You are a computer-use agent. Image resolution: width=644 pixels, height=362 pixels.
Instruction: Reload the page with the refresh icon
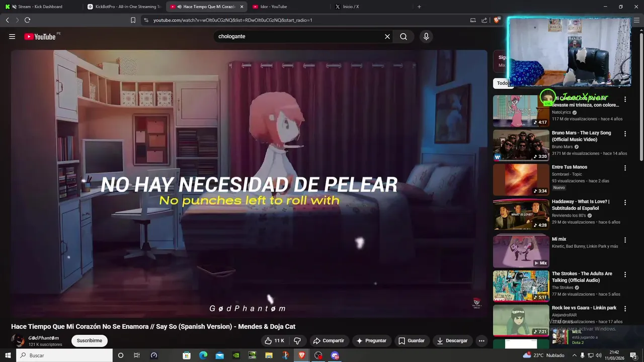pyautogui.click(x=27, y=20)
